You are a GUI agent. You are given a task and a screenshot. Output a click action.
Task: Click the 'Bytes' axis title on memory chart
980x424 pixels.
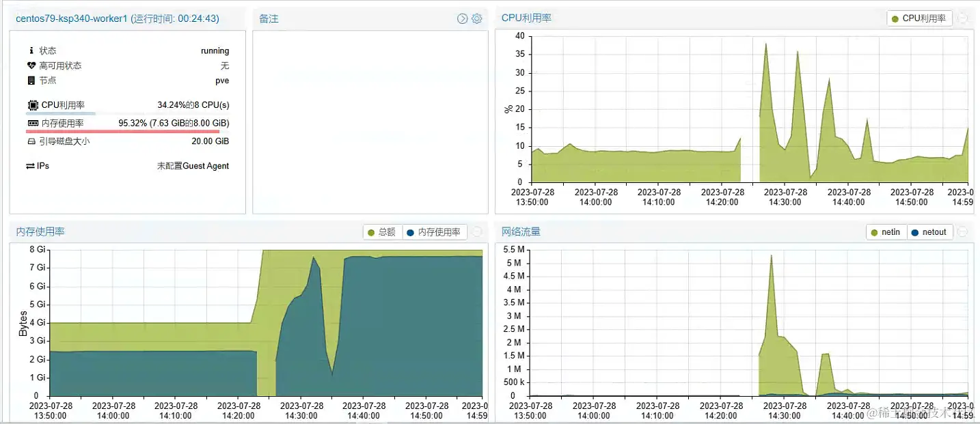pos(23,324)
